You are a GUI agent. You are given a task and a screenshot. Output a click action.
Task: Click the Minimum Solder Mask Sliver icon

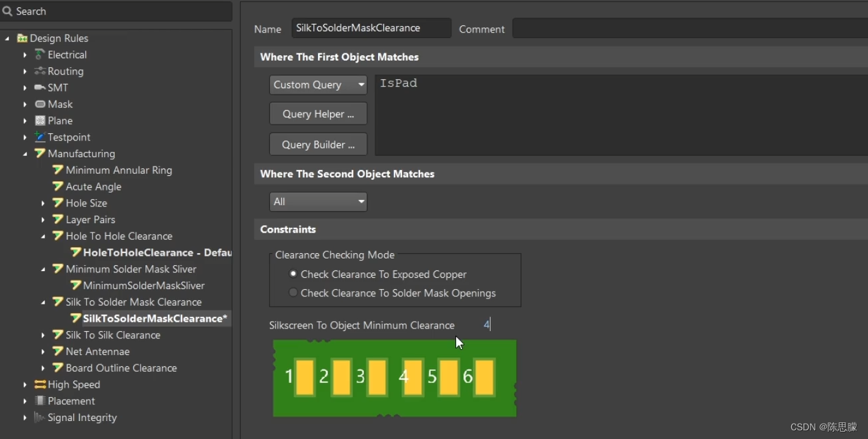(58, 269)
